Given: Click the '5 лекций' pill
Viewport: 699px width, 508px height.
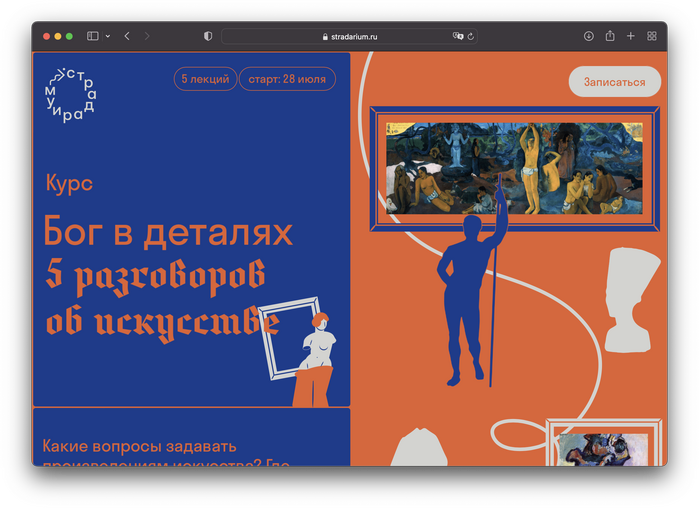Looking at the screenshot, I should click(x=205, y=79).
